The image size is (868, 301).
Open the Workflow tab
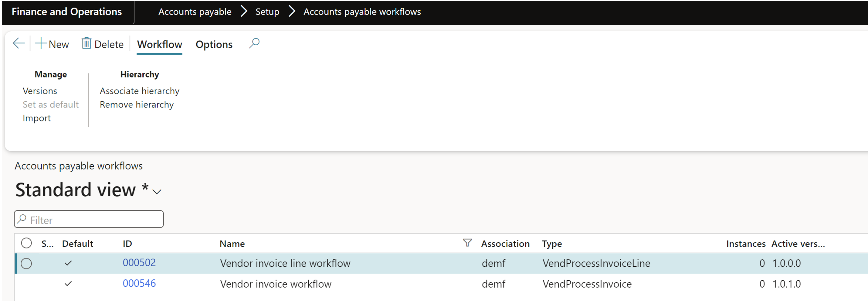159,44
